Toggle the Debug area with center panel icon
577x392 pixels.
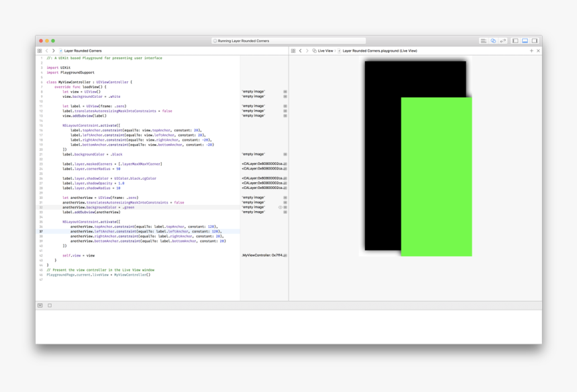525,41
